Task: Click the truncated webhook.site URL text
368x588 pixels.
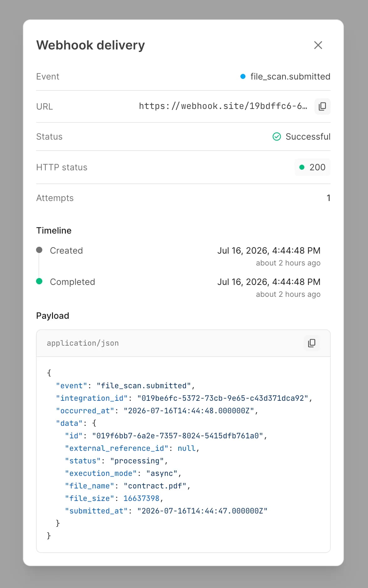Action: [223, 106]
